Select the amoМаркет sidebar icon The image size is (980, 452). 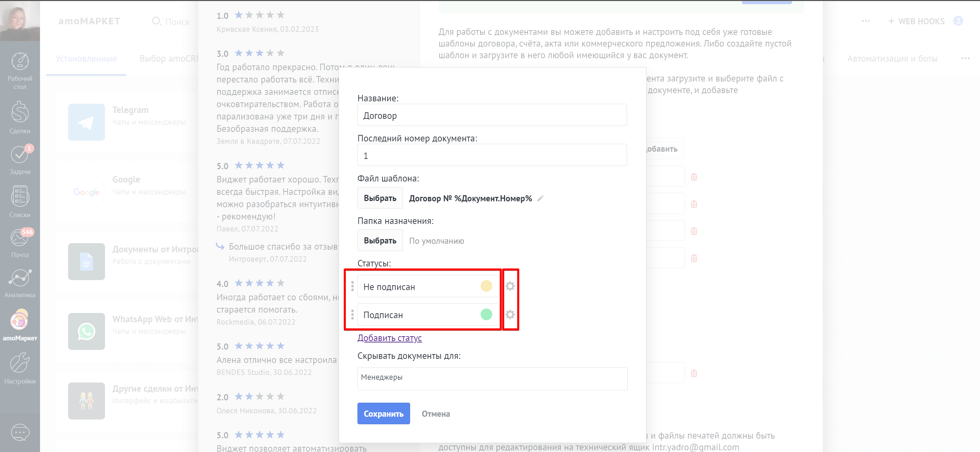click(x=20, y=320)
